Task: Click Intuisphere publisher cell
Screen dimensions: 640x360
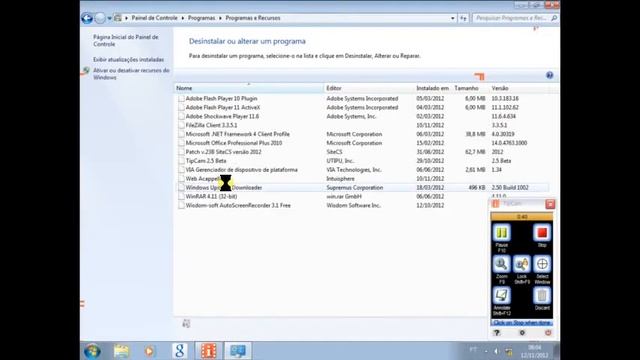Action: click(340, 179)
